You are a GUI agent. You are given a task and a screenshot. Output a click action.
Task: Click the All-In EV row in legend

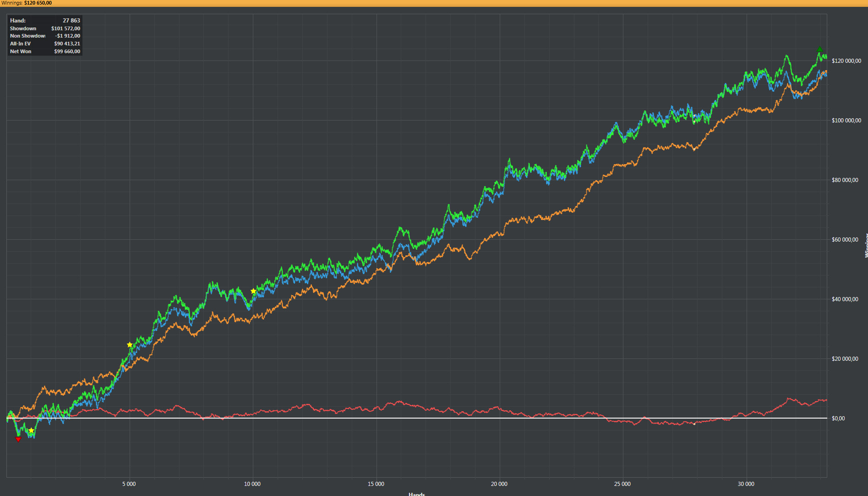(44, 44)
